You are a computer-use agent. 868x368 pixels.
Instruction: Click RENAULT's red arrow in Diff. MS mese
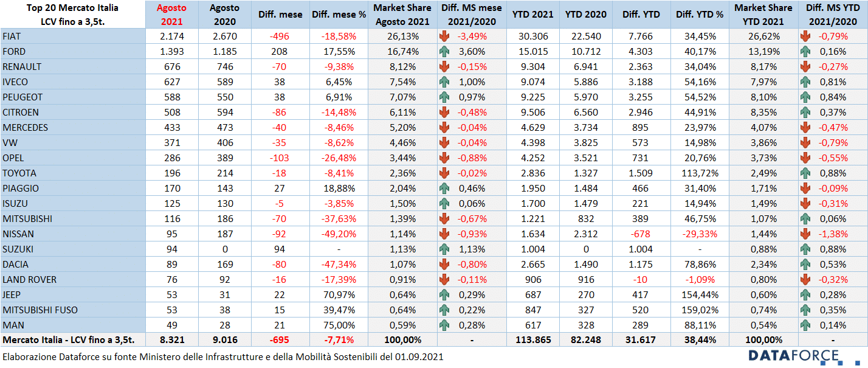tap(444, 66)
